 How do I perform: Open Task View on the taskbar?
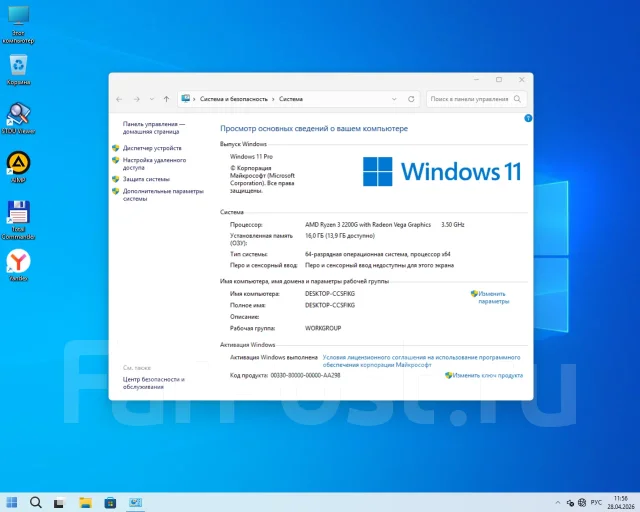[59, 503]
